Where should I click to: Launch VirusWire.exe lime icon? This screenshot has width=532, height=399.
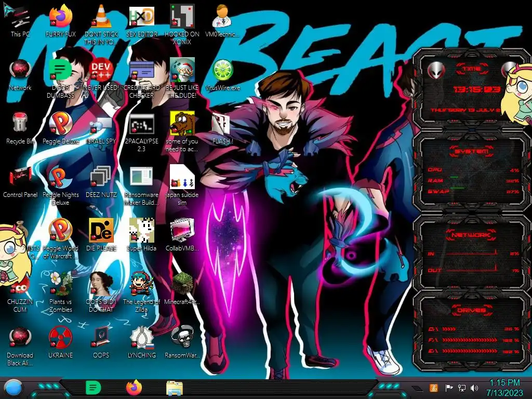pyautogui.click(x=222, y=75)
